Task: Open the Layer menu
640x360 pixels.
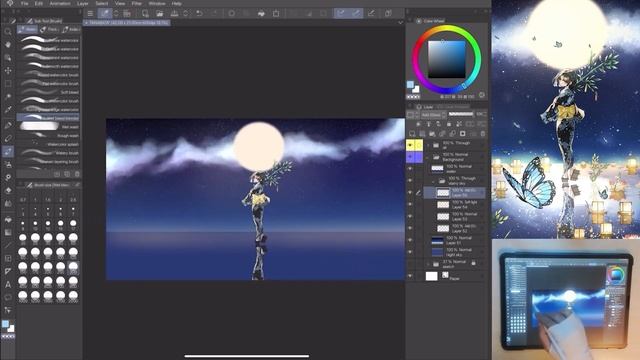Action: coord(82,3)
